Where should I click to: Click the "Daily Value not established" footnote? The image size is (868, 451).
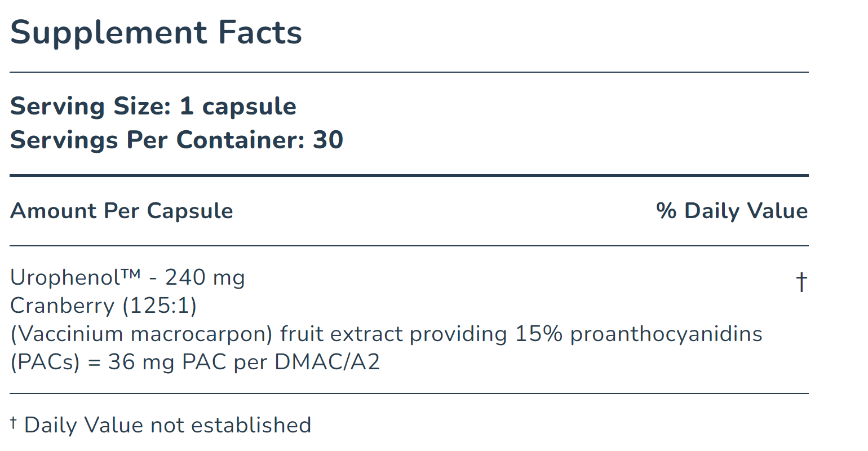pyautogui.click(x=167, y=425)
